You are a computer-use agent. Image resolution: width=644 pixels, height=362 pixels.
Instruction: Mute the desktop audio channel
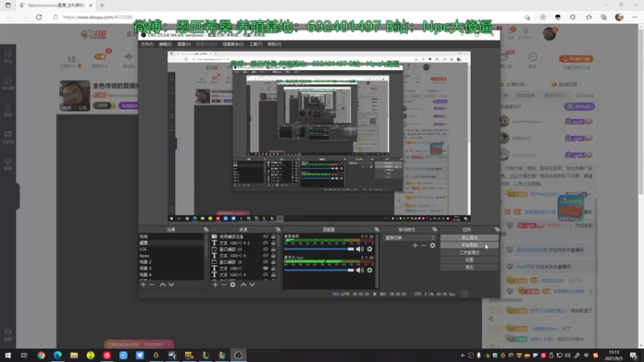(360, 249)
